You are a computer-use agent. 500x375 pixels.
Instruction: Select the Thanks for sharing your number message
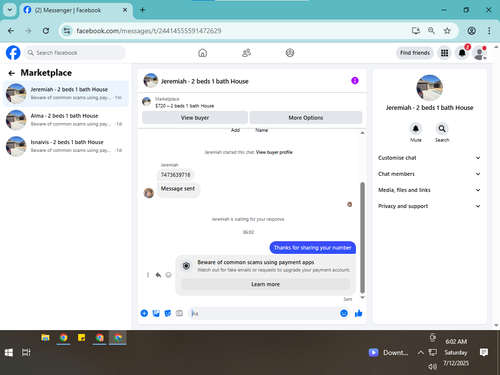click(312, 247)
